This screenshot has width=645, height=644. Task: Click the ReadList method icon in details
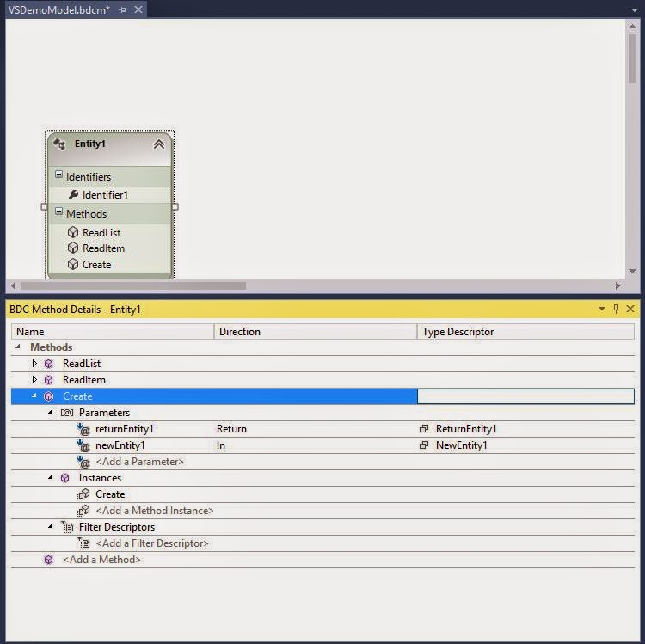click(48, 364)
